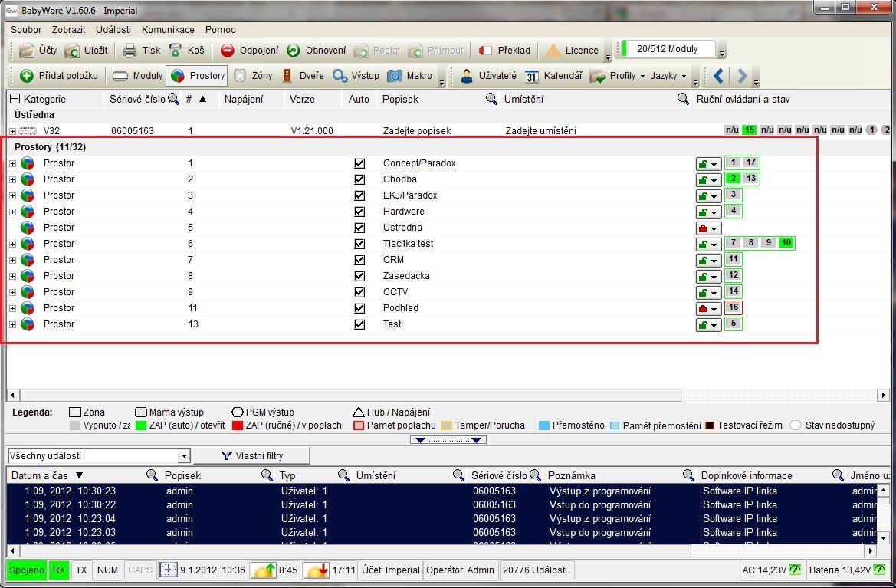Toggle Auto checkbox for Test row

tap(359, 324)
